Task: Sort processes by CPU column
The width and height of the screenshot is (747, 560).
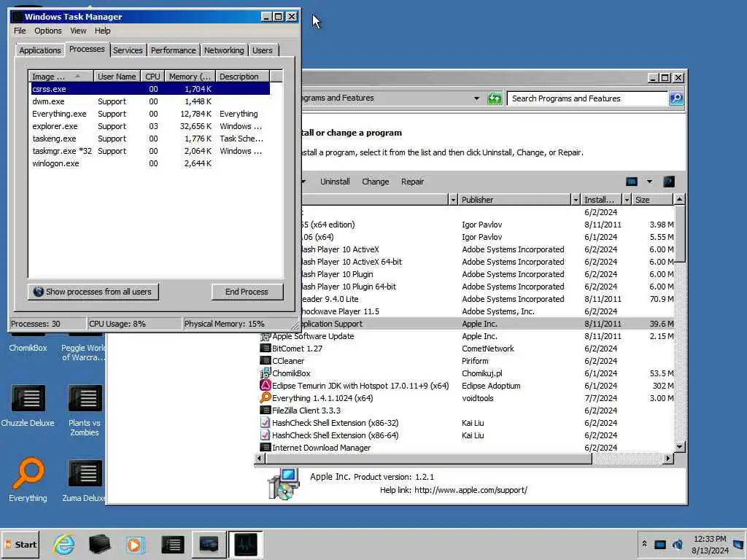Action: (153, 77)
